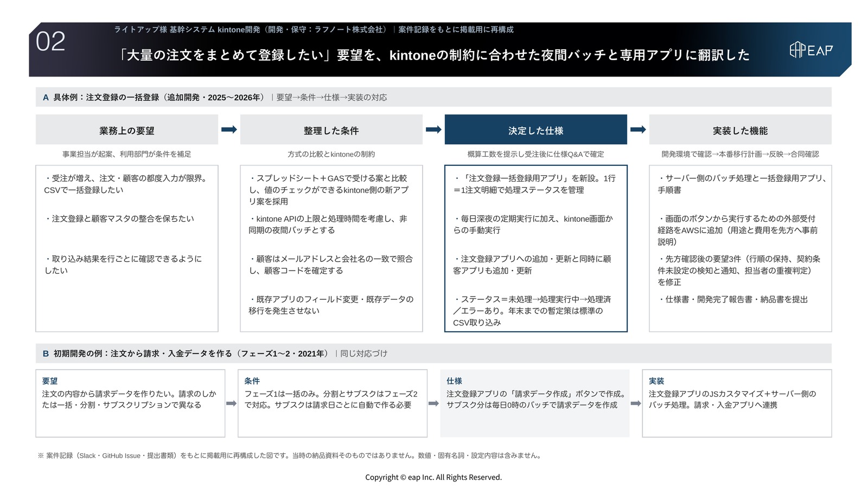Click text 注文登録アプリの「請求データ作成」ボタンで作成

point(537,400)
